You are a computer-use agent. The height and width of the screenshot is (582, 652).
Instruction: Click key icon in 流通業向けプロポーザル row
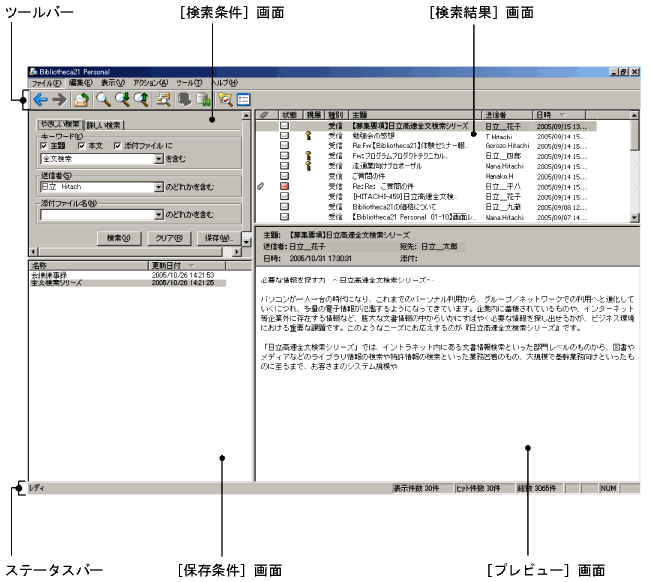click(309, 166)
